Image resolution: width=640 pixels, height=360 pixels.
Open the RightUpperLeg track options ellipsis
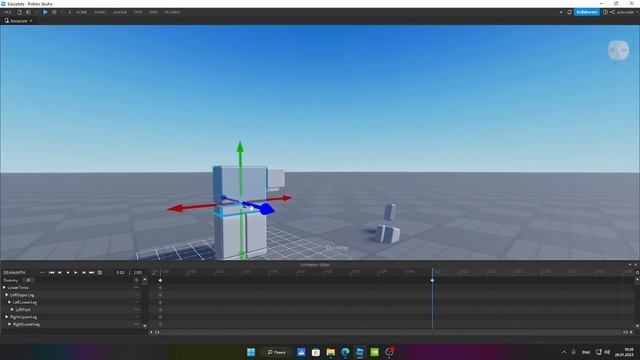click(136, 317)
